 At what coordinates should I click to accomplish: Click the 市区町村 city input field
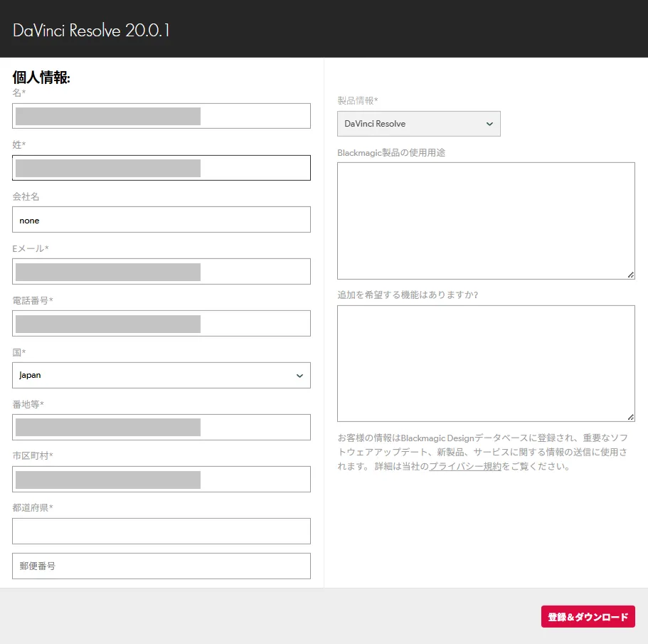pos(161,479)
